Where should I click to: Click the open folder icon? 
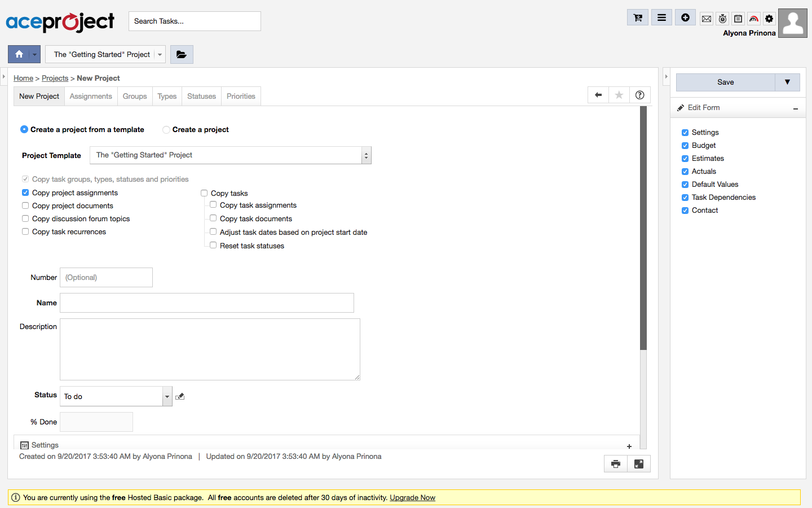(x=182, y=54)
